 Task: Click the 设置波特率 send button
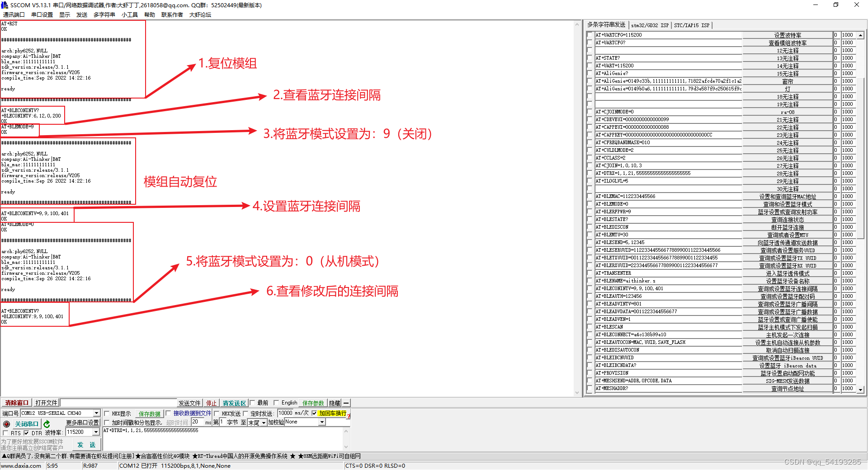pyautogui.click(x=788, y=35)
